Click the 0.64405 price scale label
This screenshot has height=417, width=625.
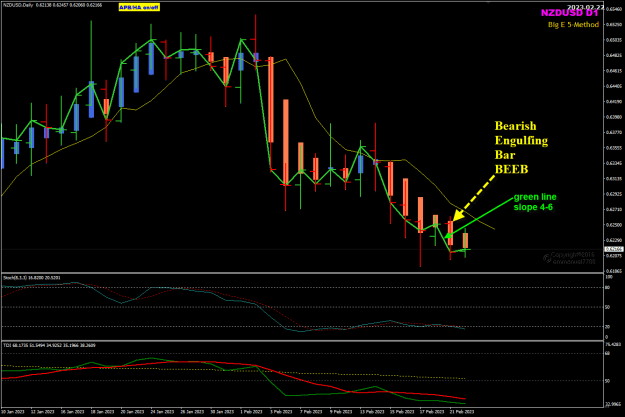pos(614,86)
